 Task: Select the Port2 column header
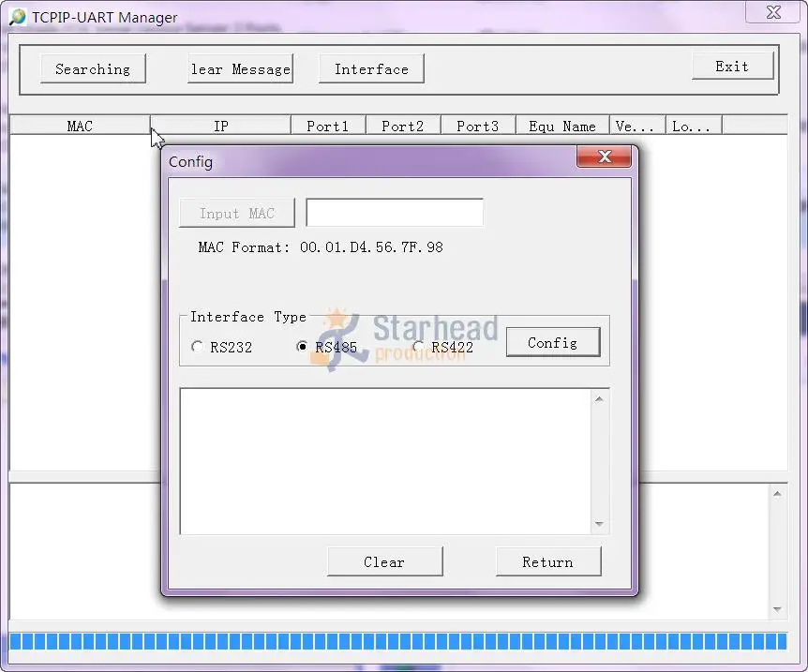[403, 126]
